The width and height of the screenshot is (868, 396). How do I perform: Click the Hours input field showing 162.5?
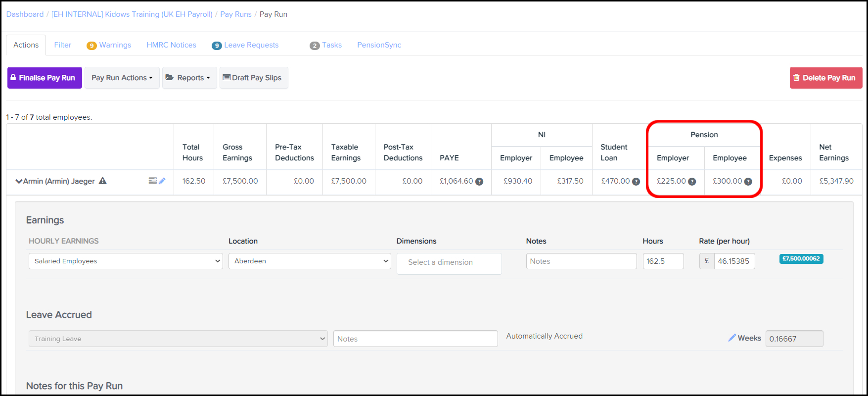[663, 261]
